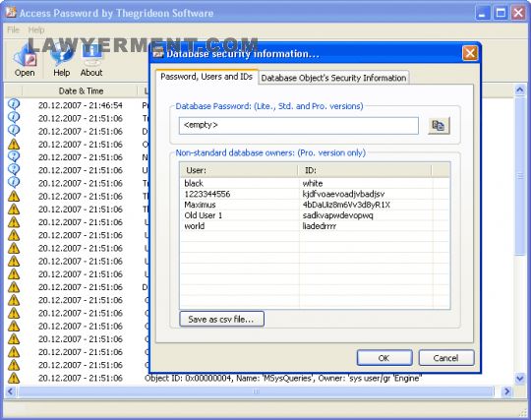Close the Database security information dialog
531x420 pixels.
(470, 53)
